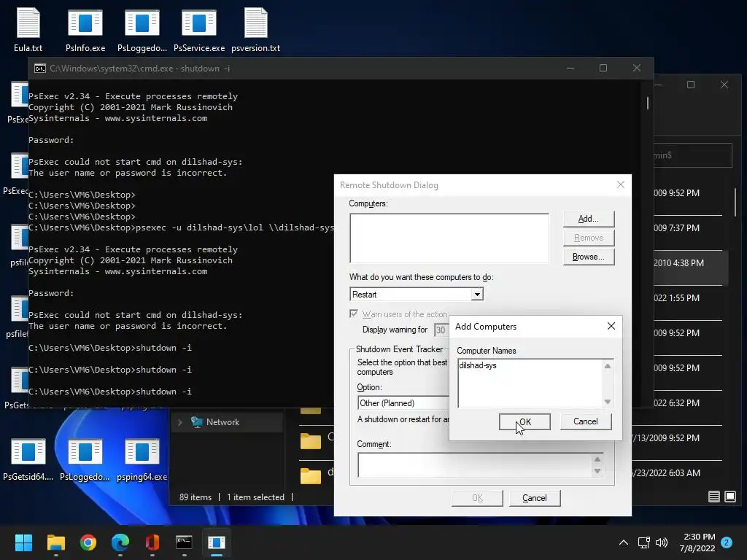Close the Add Computers dialog
Image resolution: width=747 pixels, height=560 pixels.
point(611,326)
